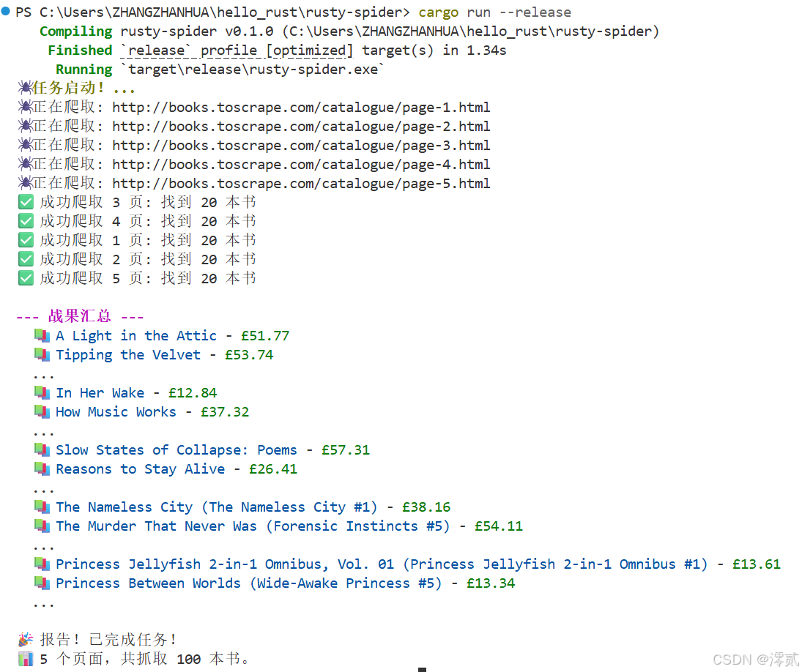Click the price £38.16
The height and width of the screenshot is (672, 802).
pyautogui.click(x=426, y=507)
